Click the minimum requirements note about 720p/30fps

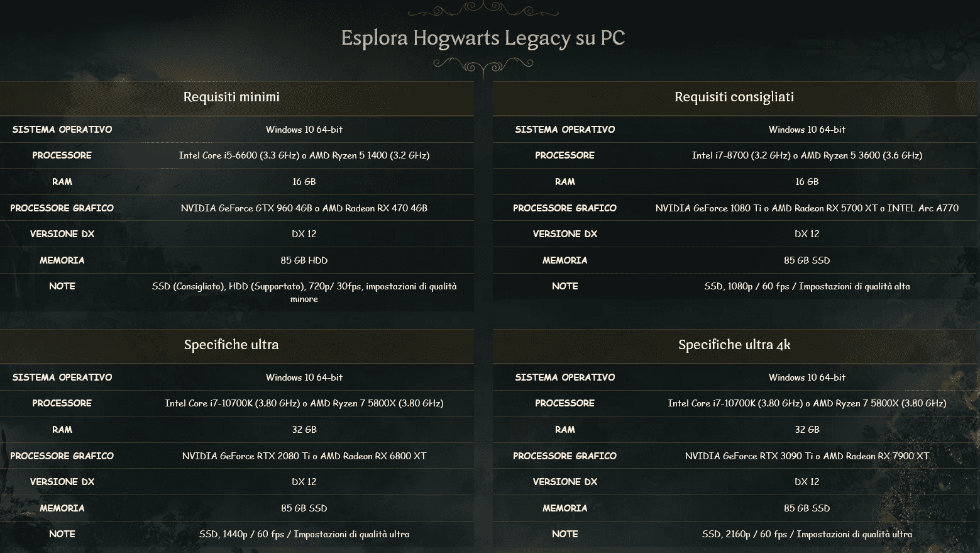(304, 293)
